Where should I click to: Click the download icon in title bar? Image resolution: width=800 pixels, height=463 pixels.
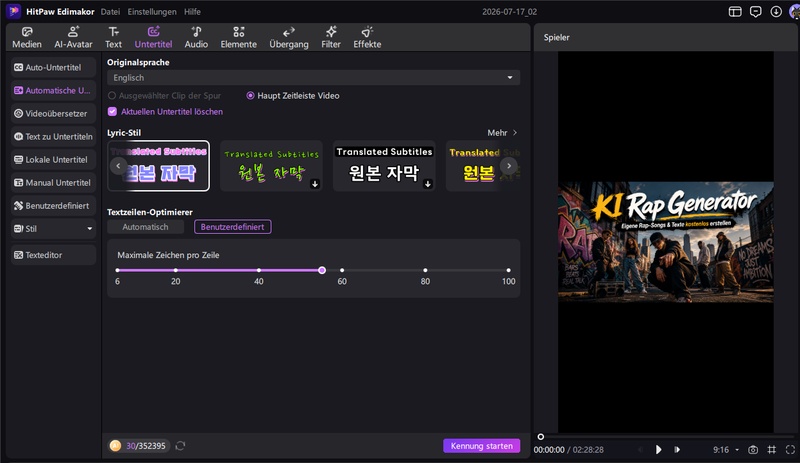click(x=776, y=11)
